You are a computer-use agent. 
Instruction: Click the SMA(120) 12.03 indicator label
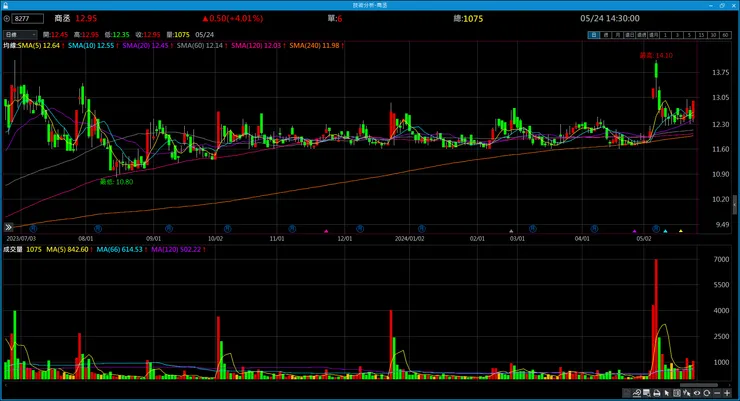[x=256, y=46]
